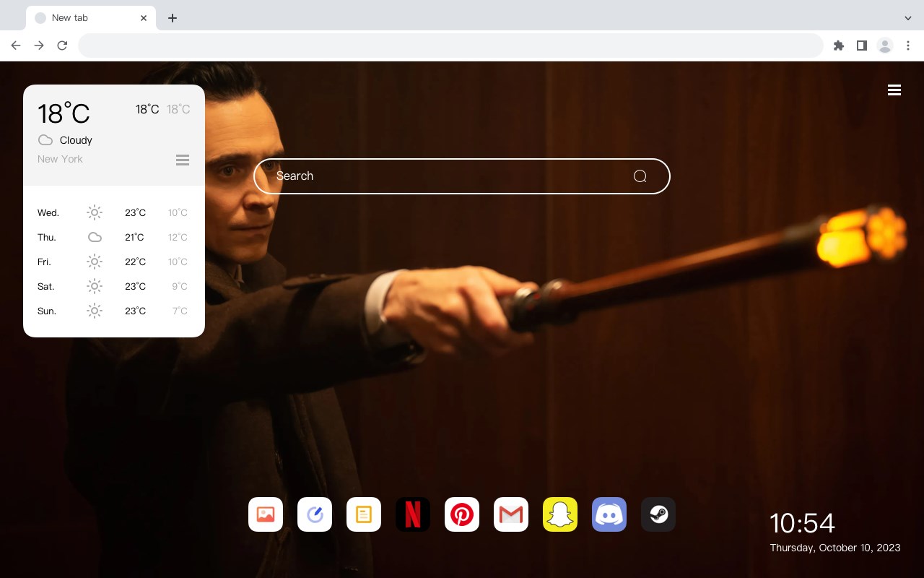924x578 pixels.
Task: Select the Wed. forecast row
Action: [x=113, y=212]
